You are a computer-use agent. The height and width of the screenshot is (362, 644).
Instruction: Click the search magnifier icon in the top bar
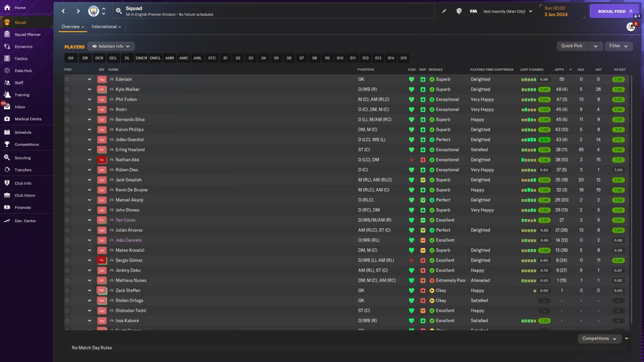click(119, 11)
